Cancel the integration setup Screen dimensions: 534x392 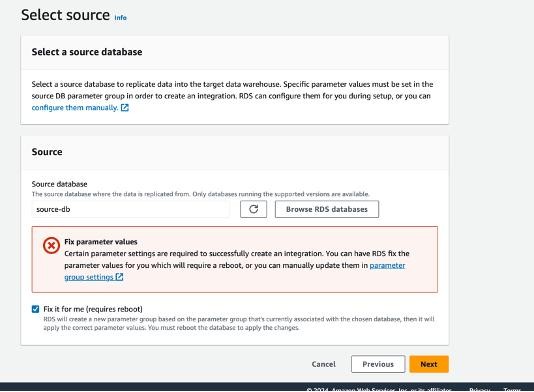pos(324,364)
